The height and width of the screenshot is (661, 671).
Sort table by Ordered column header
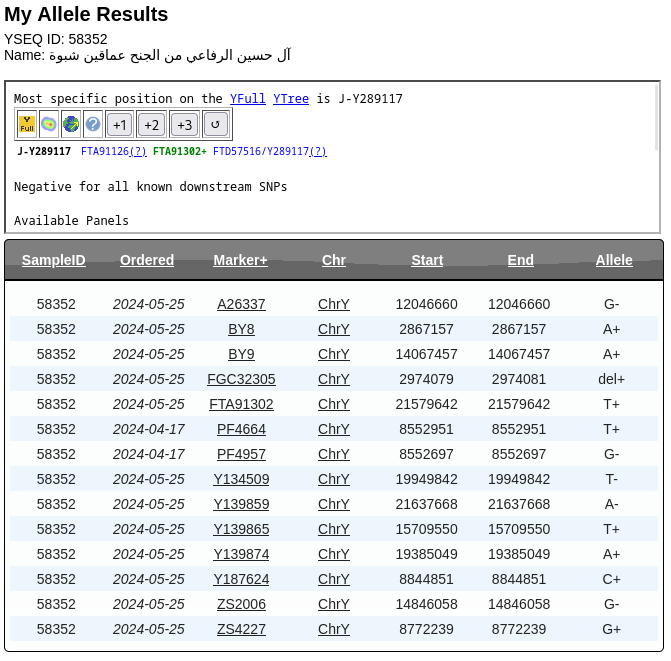pos(147,260)
